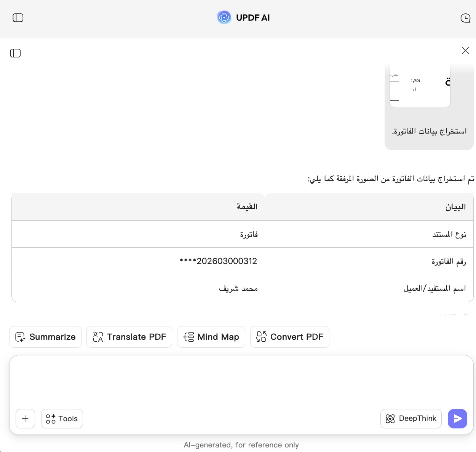Select the Summarize note icon
Viewport: 476px width, 452px height.
click(x=20, y=337)
